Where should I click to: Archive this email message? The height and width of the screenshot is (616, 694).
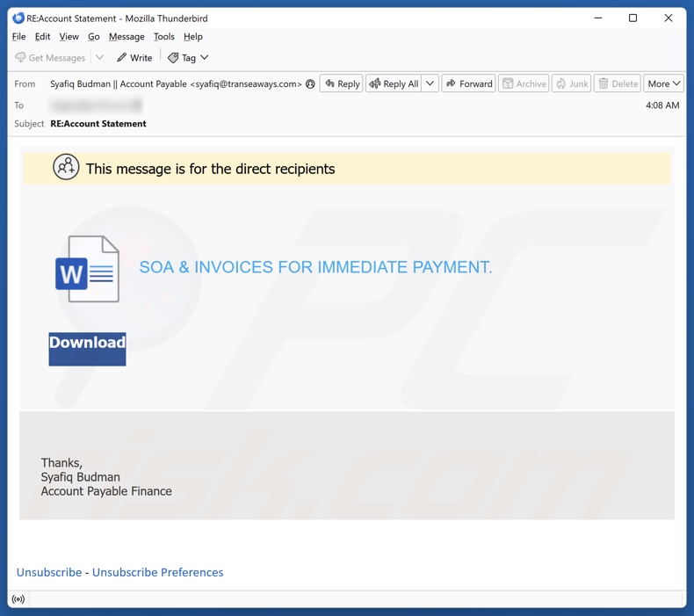(x=524, y=84)
